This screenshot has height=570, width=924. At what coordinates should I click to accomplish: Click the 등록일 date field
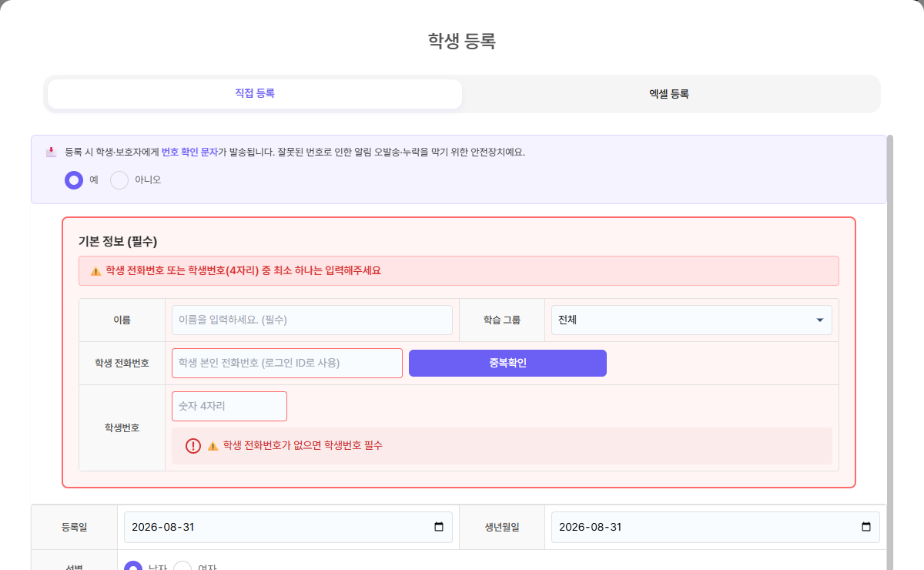(x=288, y=527)
